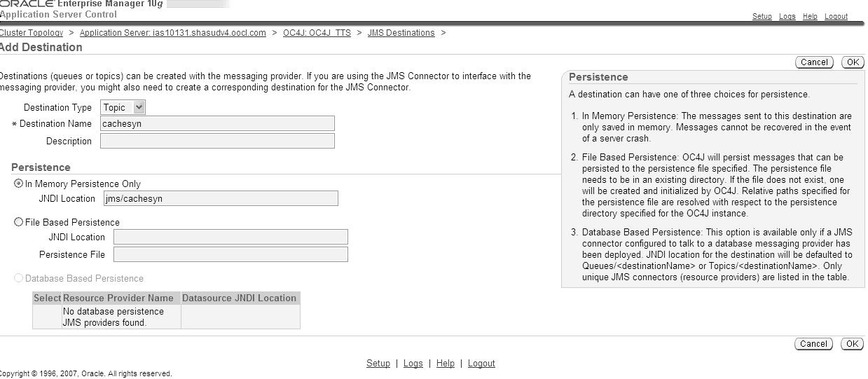Open Setup link in top header
This screenshot has width=868, height=379.
coord(762,16)
